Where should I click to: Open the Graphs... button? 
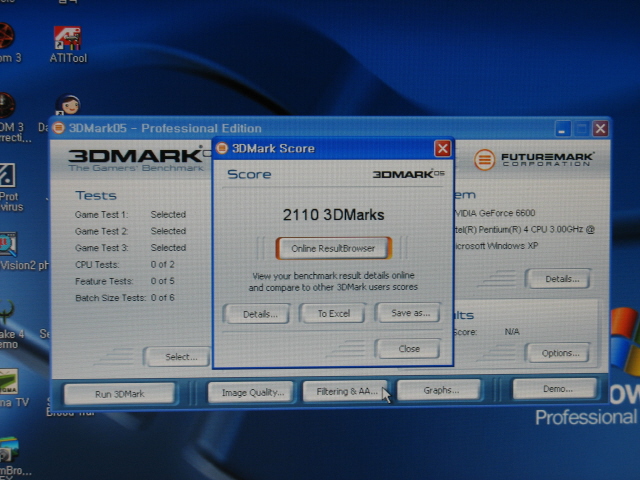[440, 390]
